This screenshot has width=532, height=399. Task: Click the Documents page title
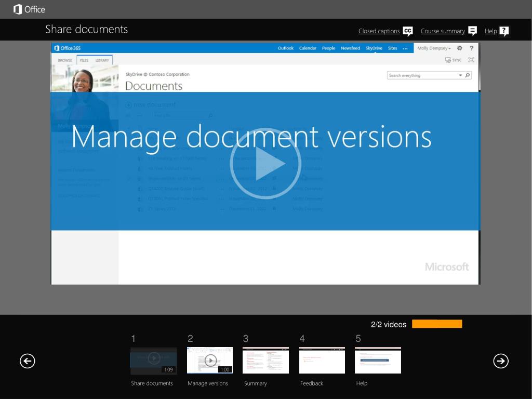point(154,86)
